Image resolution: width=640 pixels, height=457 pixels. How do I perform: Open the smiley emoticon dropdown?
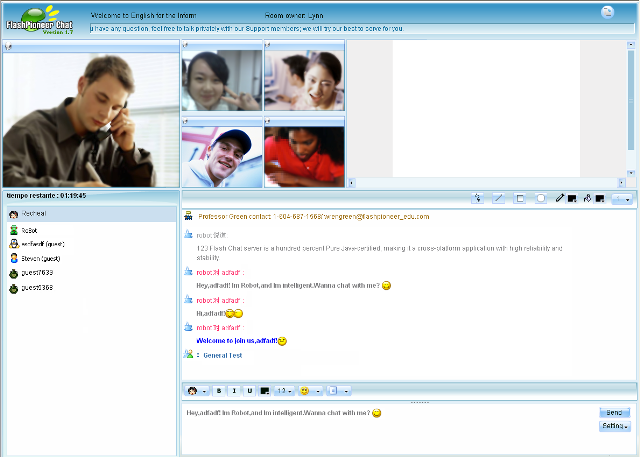(x=310, y=391)
